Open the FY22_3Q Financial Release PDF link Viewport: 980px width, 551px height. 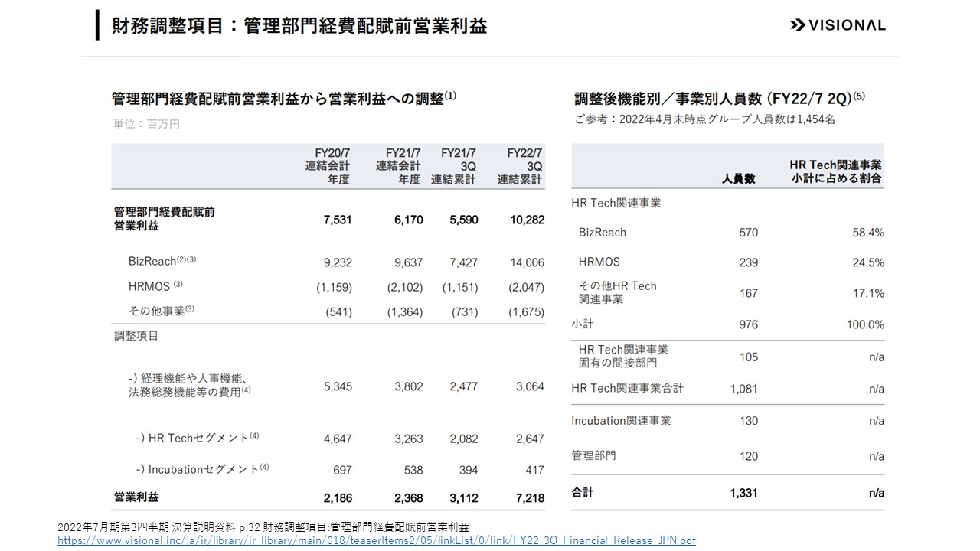(377, 540)
